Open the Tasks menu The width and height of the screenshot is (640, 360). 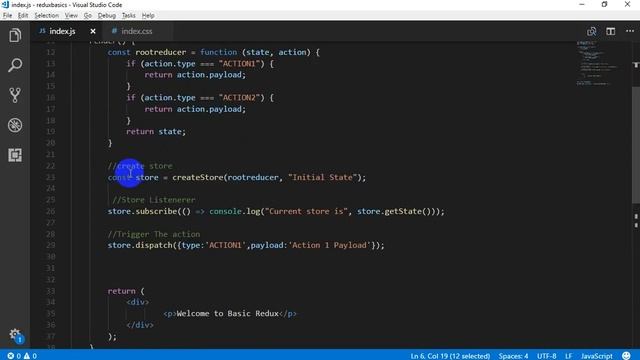click(x=129, y=16)
